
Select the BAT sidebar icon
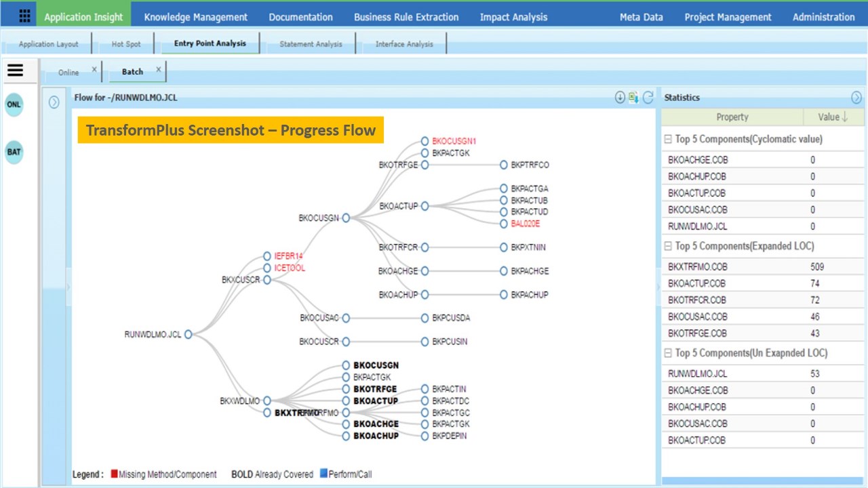click(x=14, y=152)
